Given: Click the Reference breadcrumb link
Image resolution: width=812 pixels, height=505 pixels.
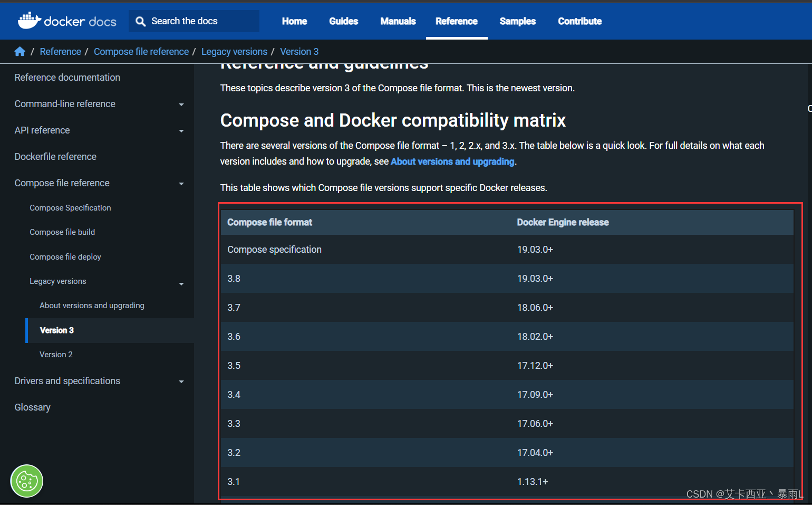Looking at the screenshot, I should tap(61, 51).
